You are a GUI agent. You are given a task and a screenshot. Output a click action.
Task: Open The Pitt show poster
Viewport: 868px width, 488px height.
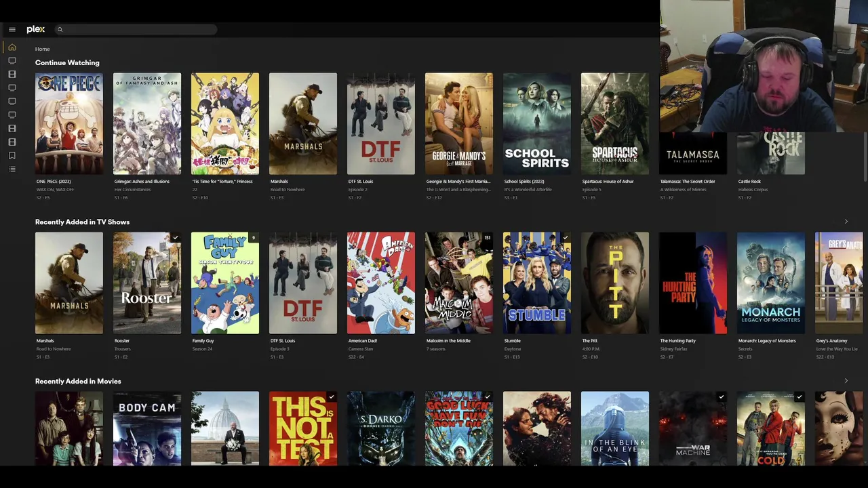(x=615, y=283)
